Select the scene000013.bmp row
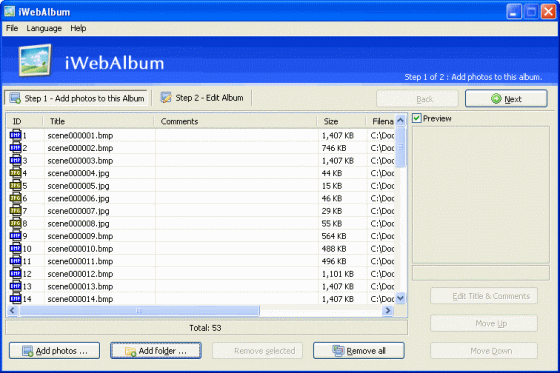Image resolution: width=560 pixels, height=373 pixels. pos(201,286)
